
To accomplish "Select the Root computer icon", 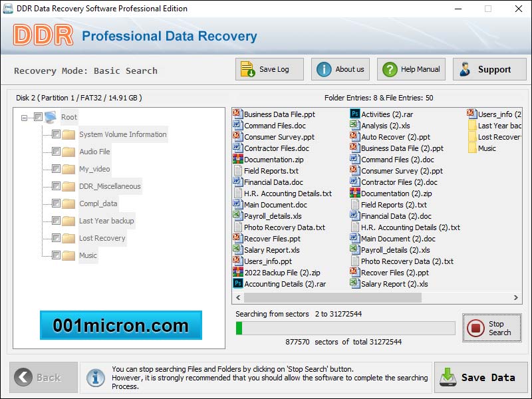I will click(x=51, y=117).
